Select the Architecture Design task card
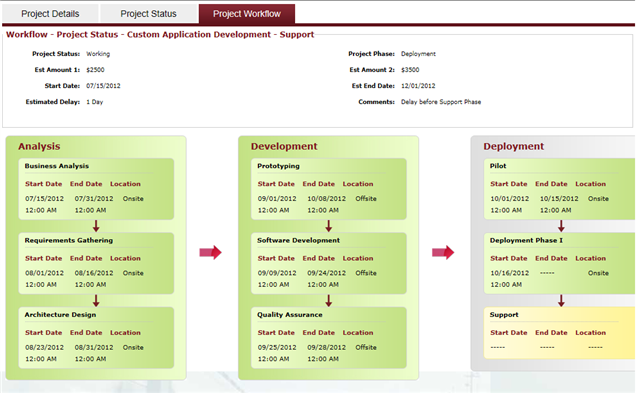Viewport: 640px width, 393px height. [x=96, y=338]
